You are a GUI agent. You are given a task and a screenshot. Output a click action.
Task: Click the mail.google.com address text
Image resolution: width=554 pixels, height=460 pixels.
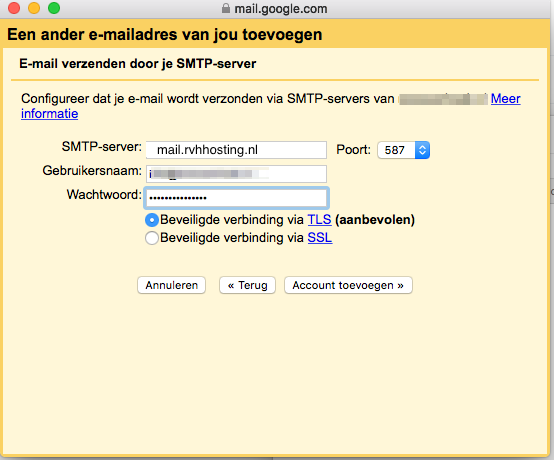tap(281, 8)
